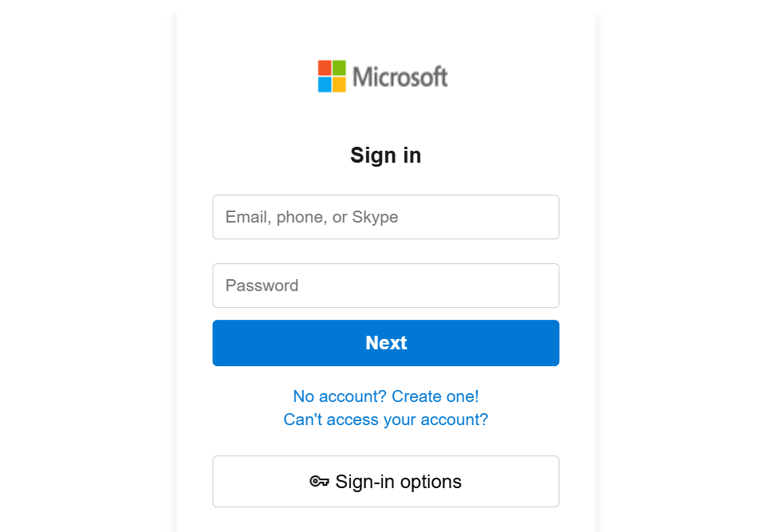
Task: Click the Microsoft four-square logo
Action: (332, 76)
